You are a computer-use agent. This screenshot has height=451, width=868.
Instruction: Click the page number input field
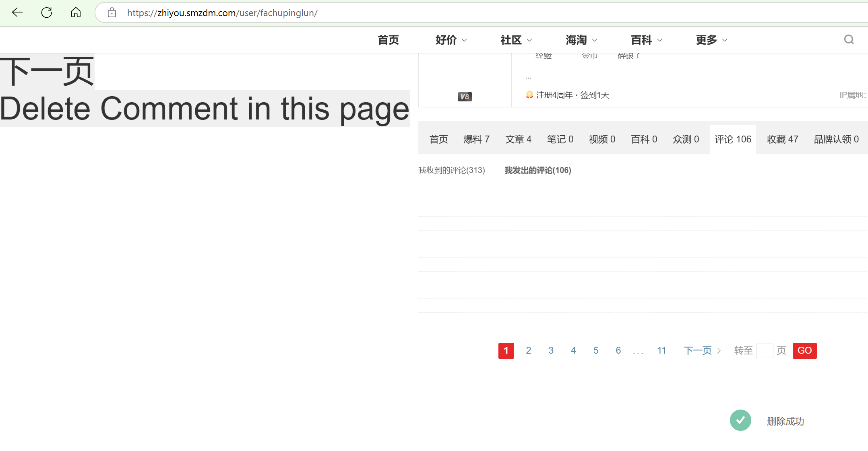click(764, 351)
